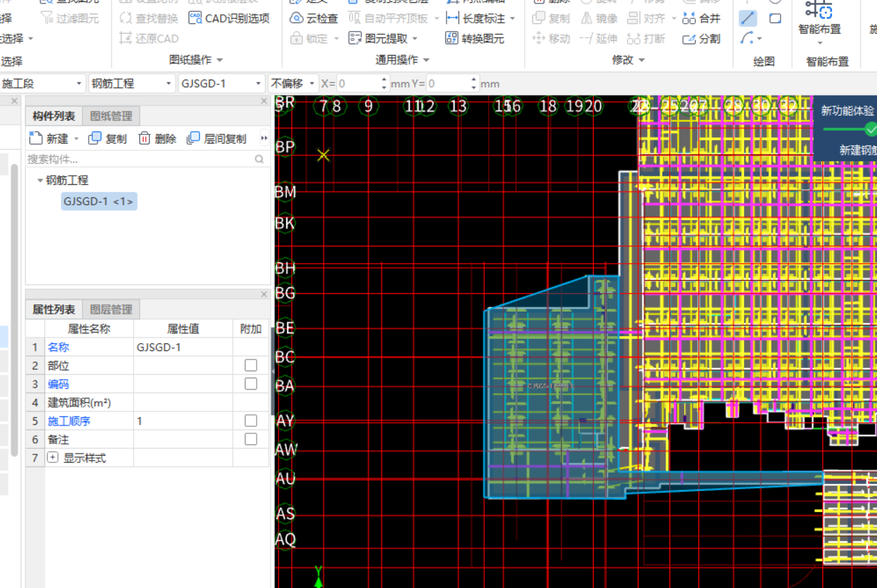Screen dimensions: 877x588
Task: Select the straight line drawing tool
Action: click(x=748, y=18)
